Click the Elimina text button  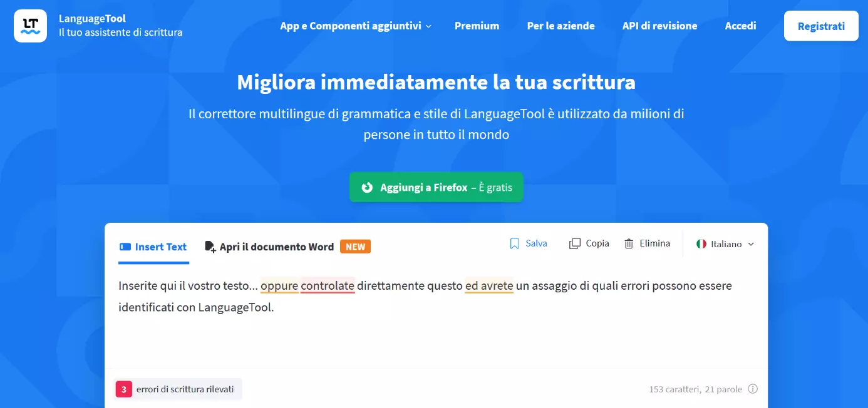click(655, 243)
